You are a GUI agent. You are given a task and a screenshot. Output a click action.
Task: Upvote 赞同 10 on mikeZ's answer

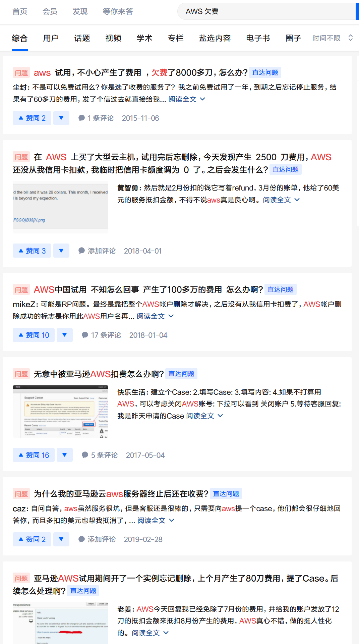click(34, 335)
